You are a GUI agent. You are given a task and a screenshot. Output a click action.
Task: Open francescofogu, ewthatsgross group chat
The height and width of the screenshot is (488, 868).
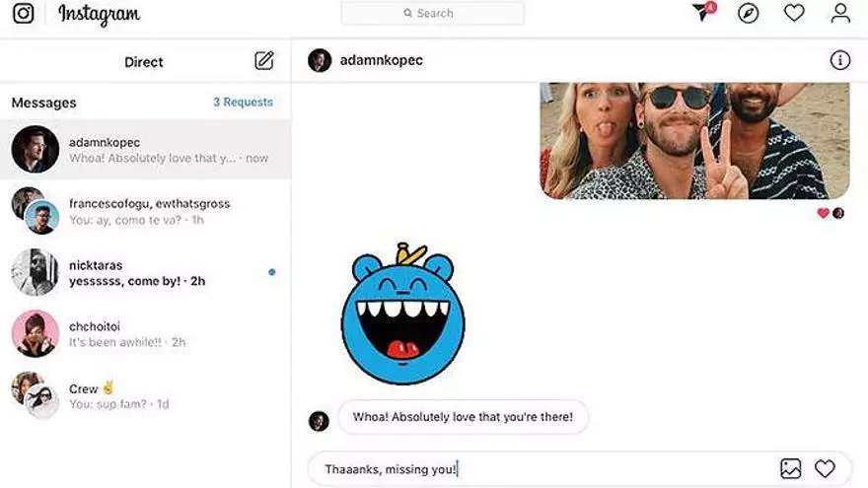click(x=146, y=211)
